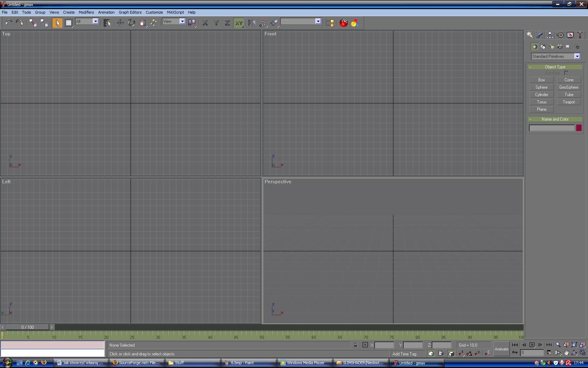Click the object name input field
588x368 pixels.
(552, 128)
